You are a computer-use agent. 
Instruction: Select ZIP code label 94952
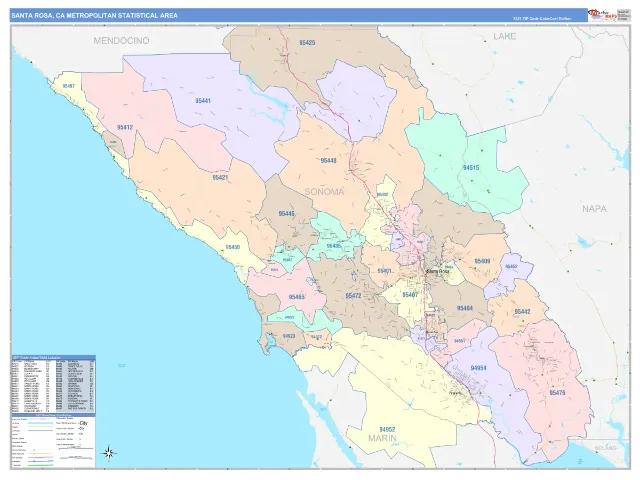[x=387, y=429]
